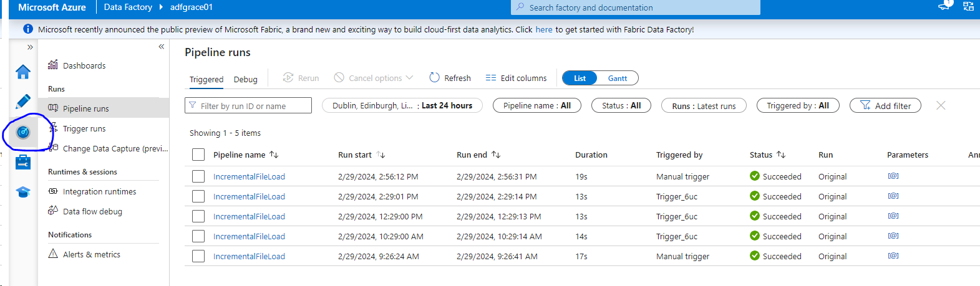The image size is (980, 286).
Task: Switch to the Debug tab
Action: pos(245,79)
